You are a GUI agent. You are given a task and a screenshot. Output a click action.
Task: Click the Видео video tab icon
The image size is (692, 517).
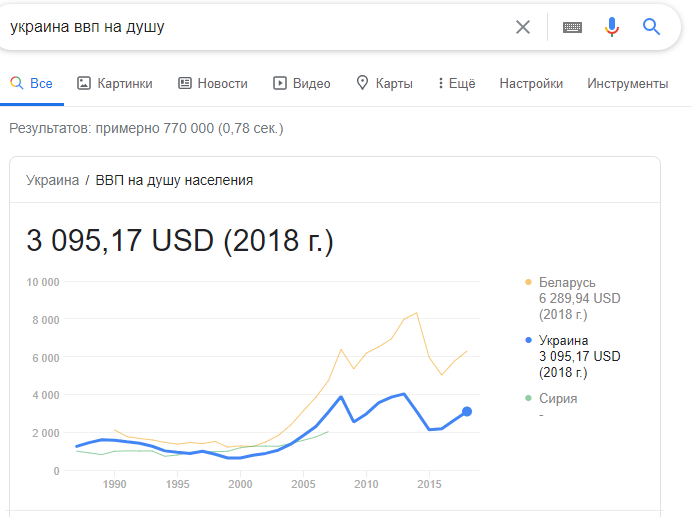point(280,84)
